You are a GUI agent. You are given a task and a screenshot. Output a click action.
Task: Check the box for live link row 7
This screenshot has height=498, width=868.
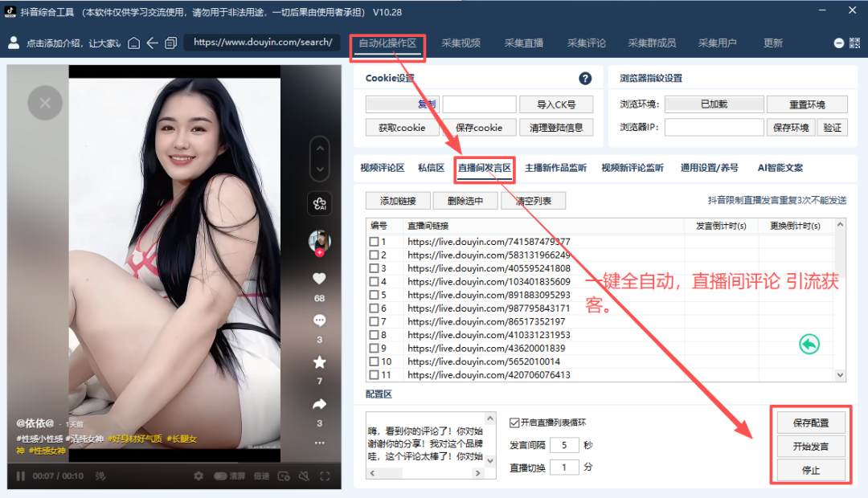pyautogui.click(x=375, y=321)
